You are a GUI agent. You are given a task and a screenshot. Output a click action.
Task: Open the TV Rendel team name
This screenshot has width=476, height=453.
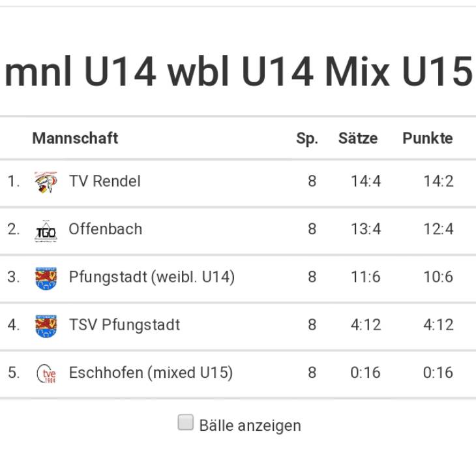(x=104, y=181)
